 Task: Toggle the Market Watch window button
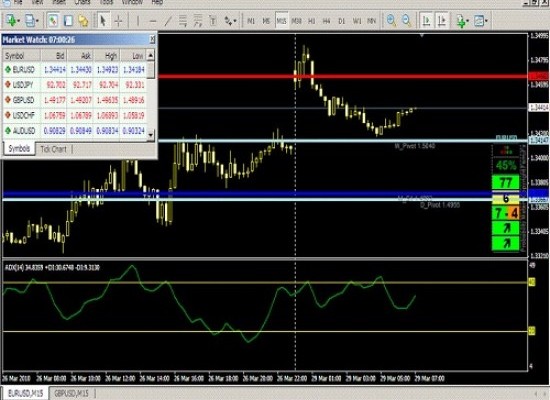[x=53, y=21]
